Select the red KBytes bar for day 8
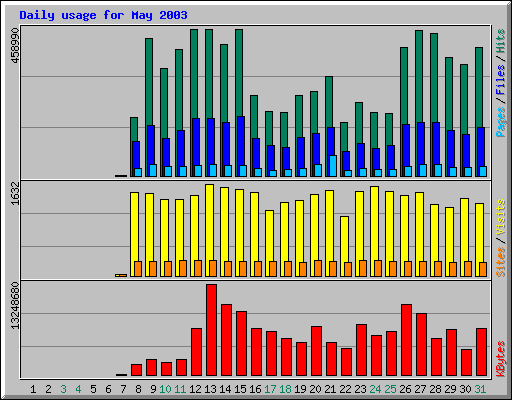512x400 pixels. click(136, 370)
